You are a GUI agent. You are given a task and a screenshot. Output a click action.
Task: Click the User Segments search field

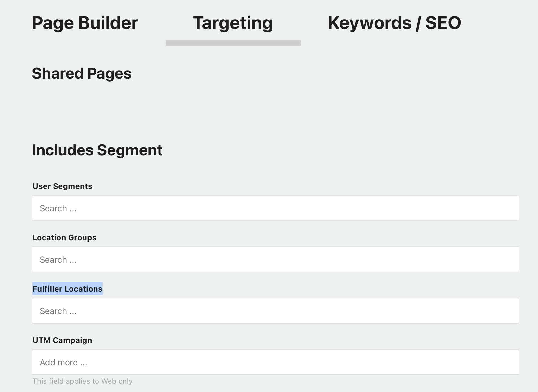pos(275,208)
